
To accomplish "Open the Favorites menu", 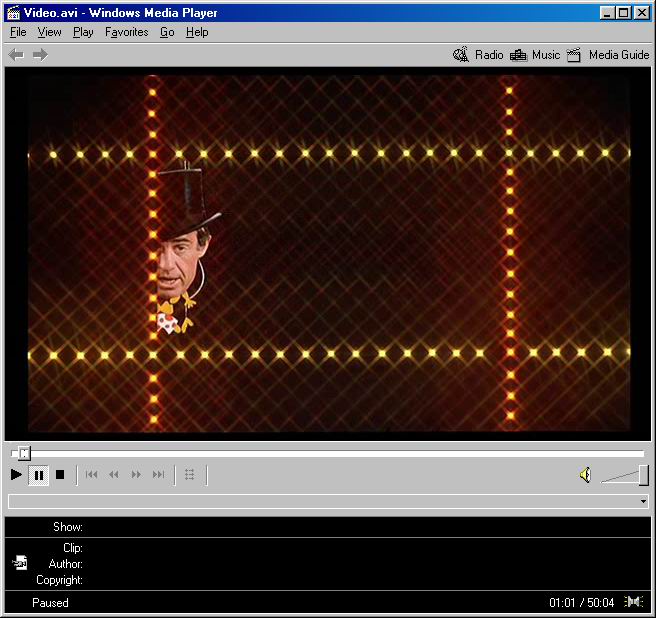I will [x=126, y=32].
